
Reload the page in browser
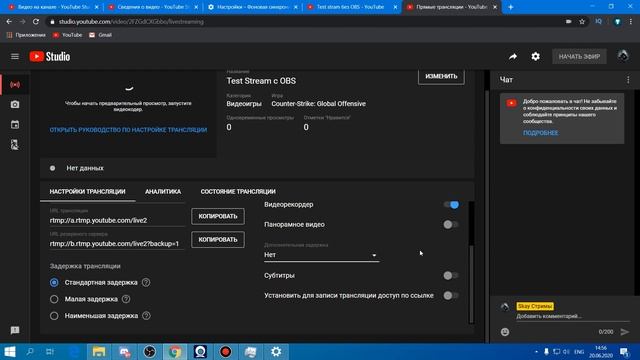point(36,22)
